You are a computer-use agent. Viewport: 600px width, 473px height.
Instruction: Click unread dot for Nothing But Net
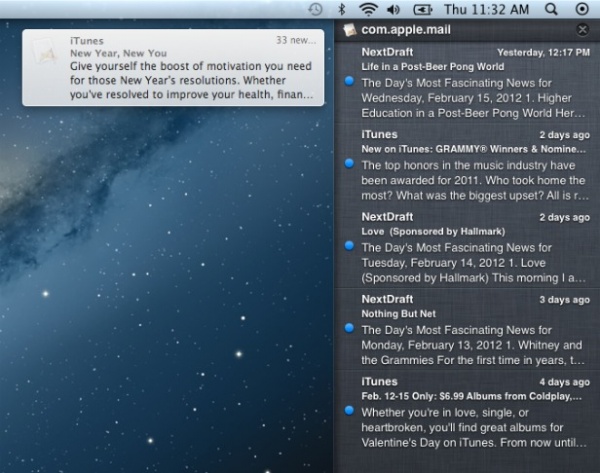pyautogui.click(x=349, y=328)
